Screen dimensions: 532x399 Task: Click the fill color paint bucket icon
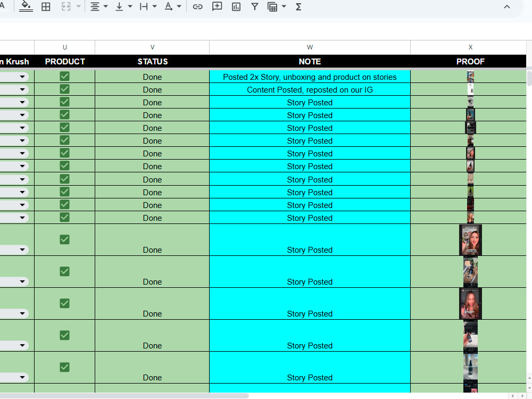tap(26, 6)
